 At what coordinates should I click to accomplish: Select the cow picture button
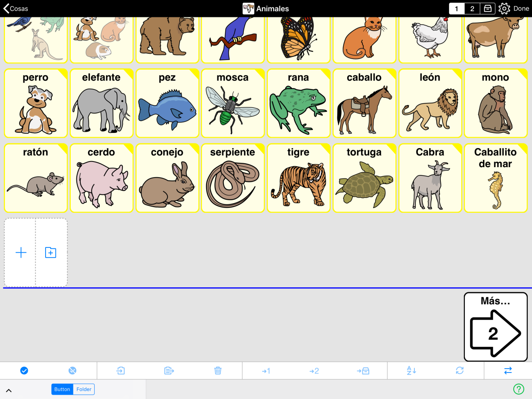pyautogui.click(x=496, y=40)
